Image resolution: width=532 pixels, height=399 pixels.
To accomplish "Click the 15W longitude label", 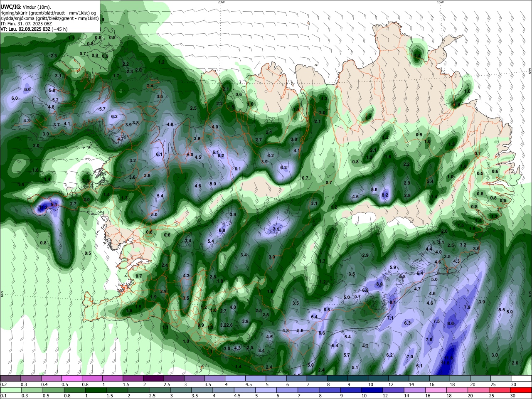I will point(440,2).
